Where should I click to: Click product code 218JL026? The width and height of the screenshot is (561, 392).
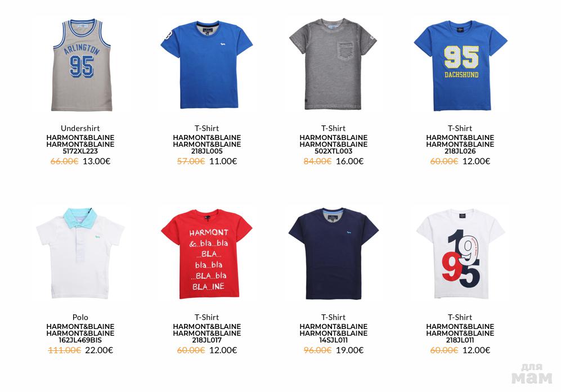[x=460, y=151]
